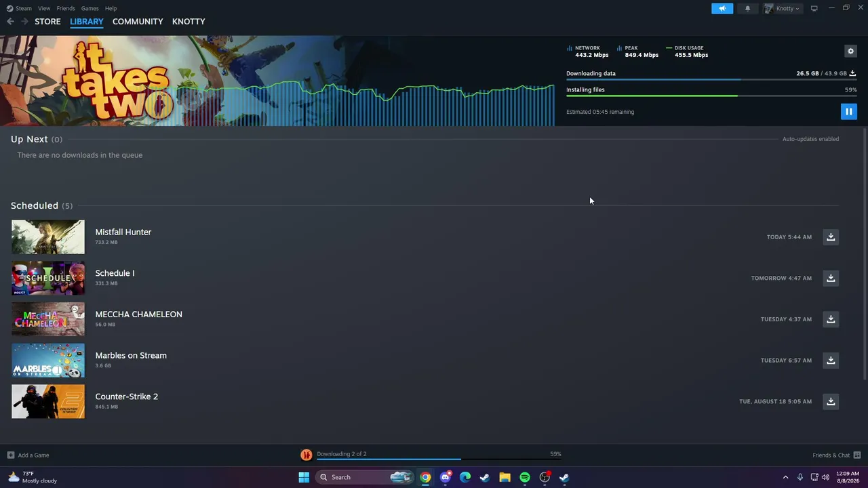Click Add a Game
The width and height of the screenshot is (868, 488).
(28, 455)
